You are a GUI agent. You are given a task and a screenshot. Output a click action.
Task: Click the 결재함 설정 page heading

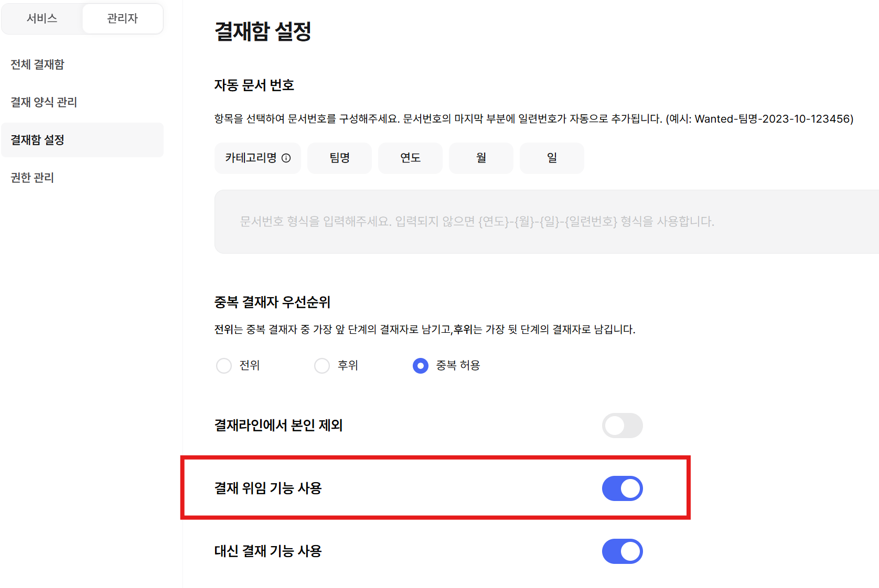(x=263, y=31)
